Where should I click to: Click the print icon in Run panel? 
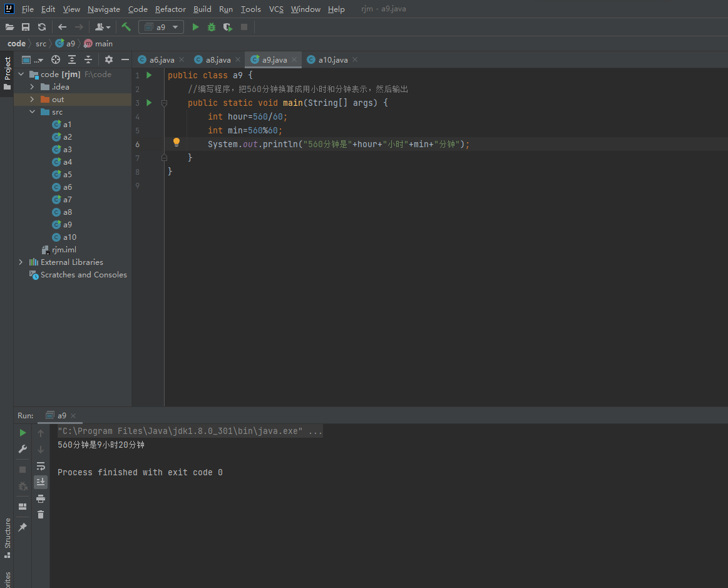41,498
